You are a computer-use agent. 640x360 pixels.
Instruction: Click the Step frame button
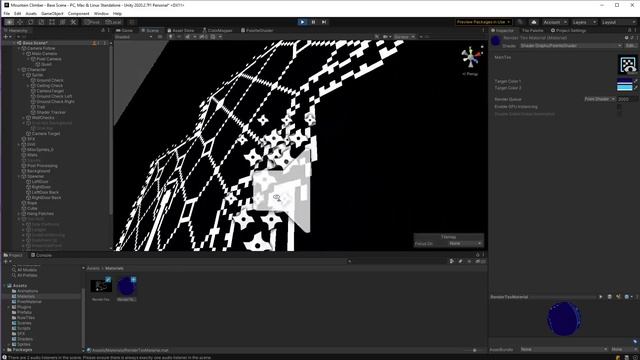click(x=324, y=22)
